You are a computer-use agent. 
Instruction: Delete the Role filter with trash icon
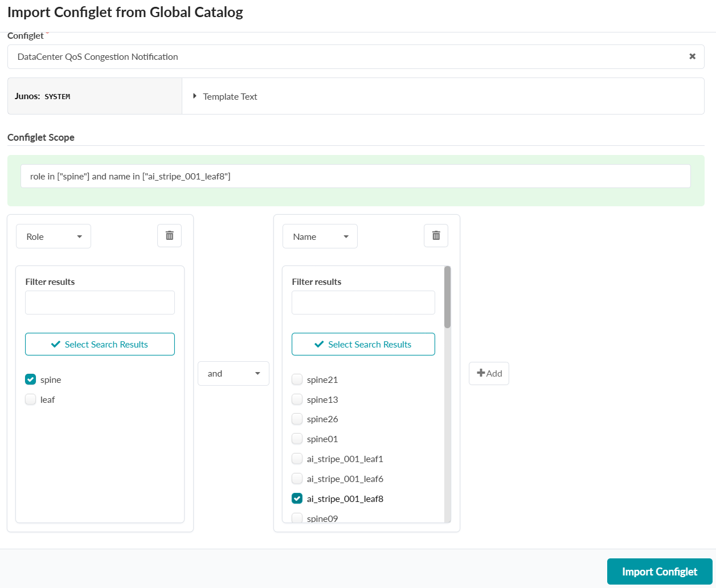(169, 236)
